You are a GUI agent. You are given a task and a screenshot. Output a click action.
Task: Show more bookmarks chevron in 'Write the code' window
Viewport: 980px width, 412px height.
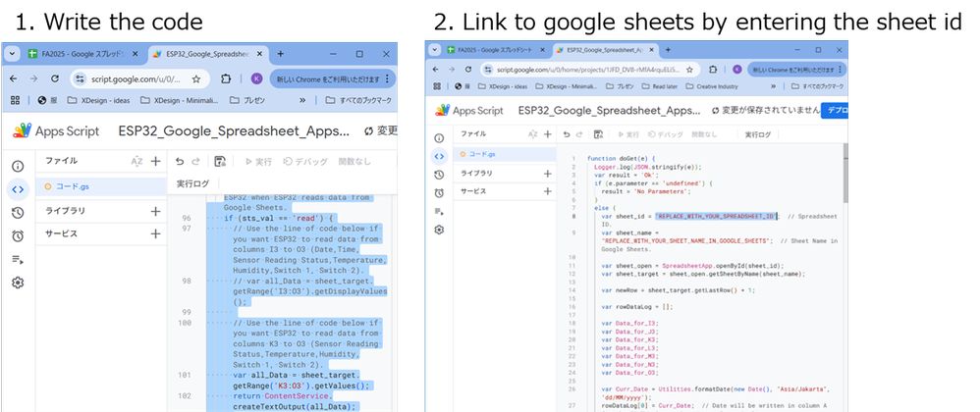302,100
